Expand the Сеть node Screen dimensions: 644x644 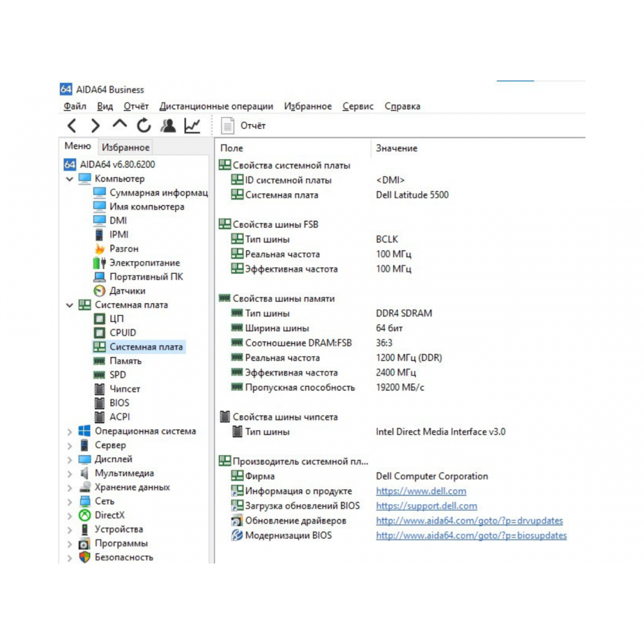70,502
